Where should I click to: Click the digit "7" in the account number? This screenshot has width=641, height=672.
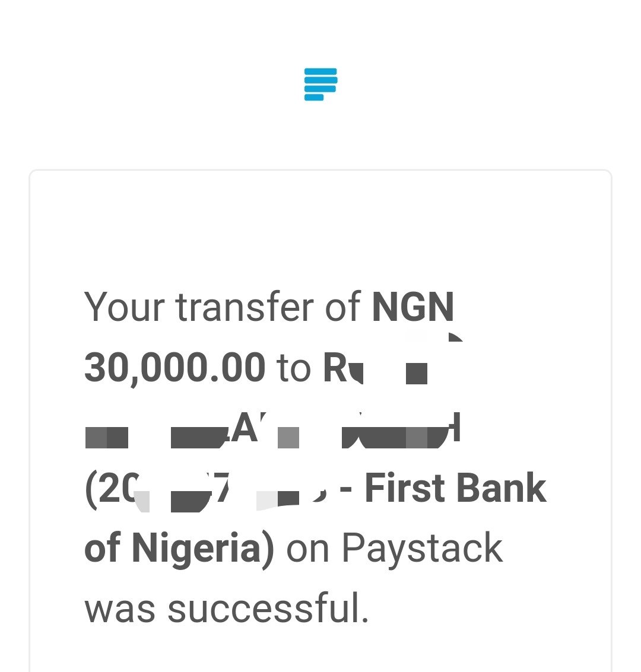(222, 488)
